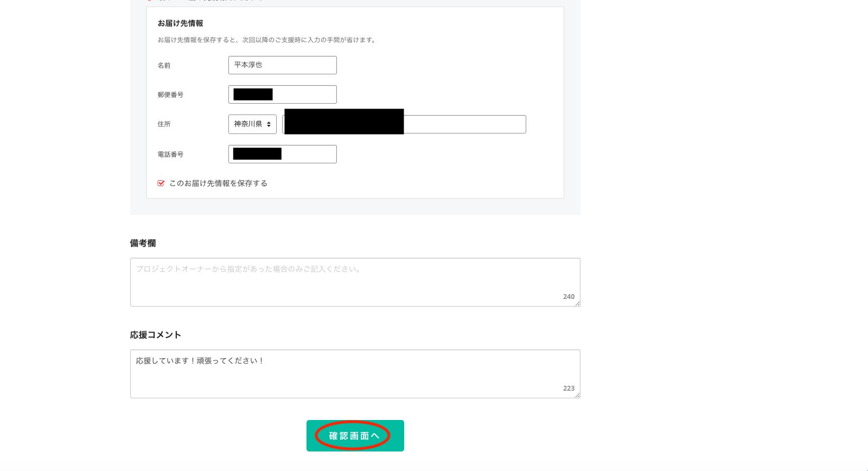
Task: Click the 名前 input field containing 平本淳也
Action: pos(282,65)
